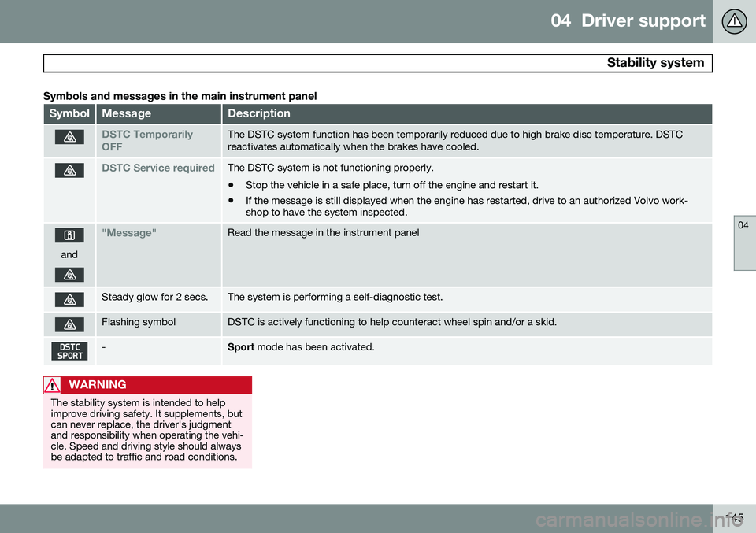Click the DSTC symbol for Flashing symbol row

[x=69, y=325]
